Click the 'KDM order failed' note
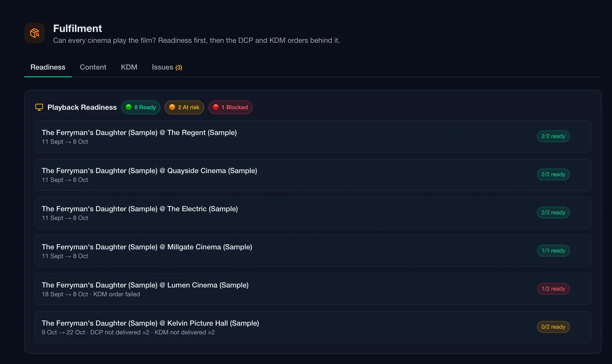Image resolution: width=612 pixels, height=364 pixels. [x=117, y=294]
